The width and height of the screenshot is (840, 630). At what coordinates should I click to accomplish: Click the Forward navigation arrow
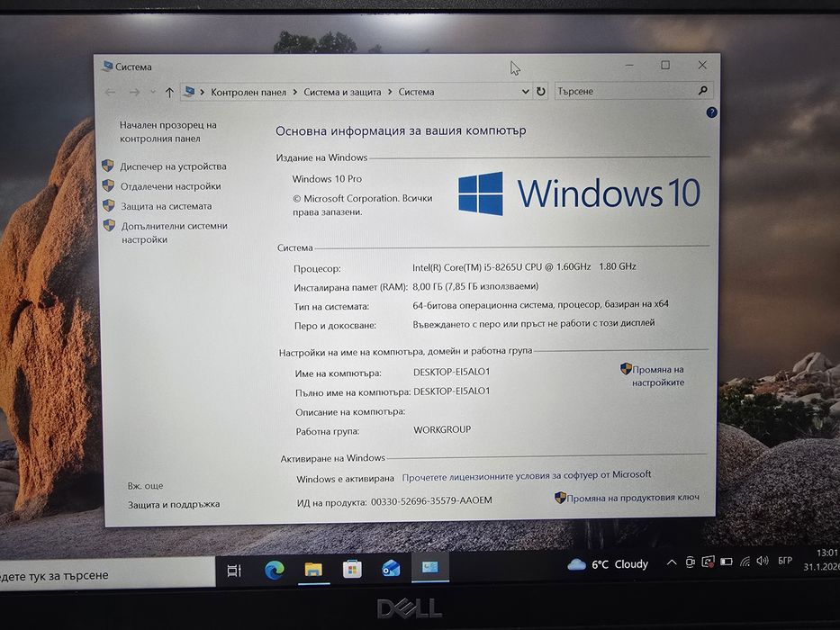[134, 93]
